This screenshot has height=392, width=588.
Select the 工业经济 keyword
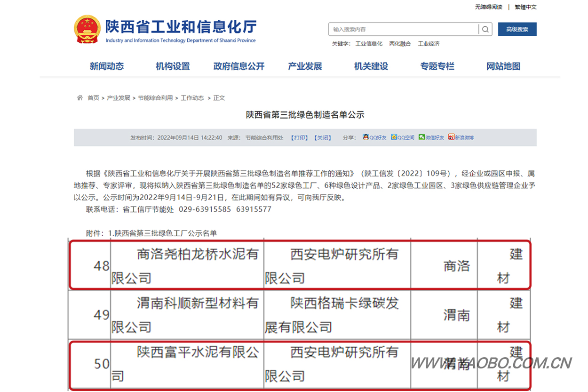coord(429,44)
